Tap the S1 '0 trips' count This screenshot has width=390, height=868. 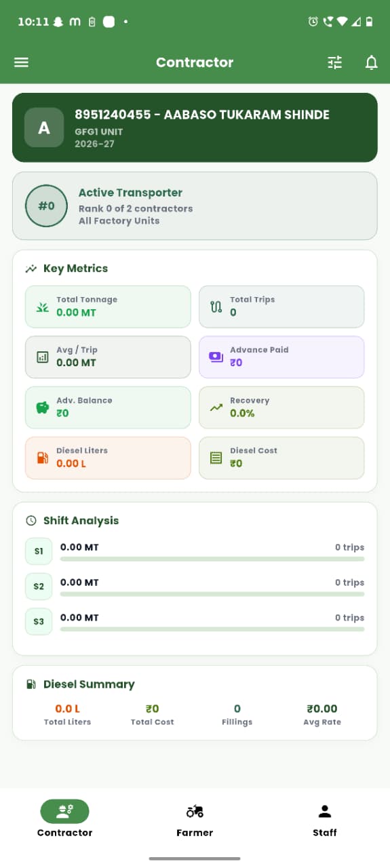point(349,547)
